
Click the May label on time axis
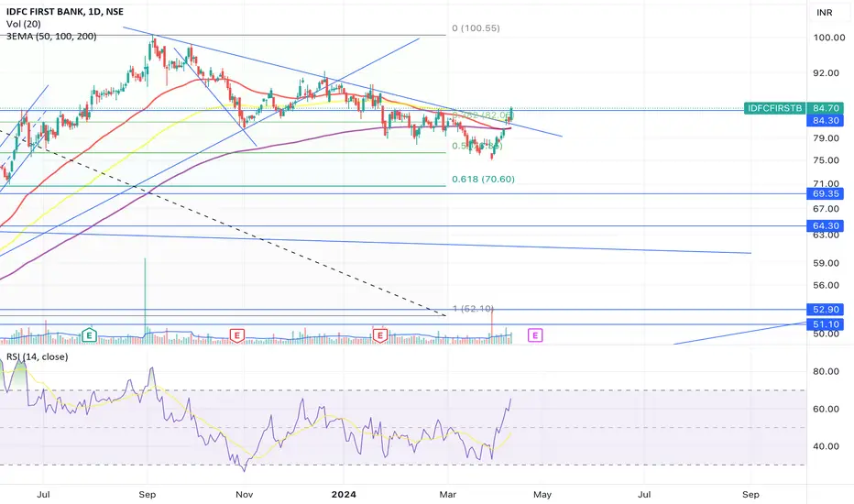coord(542,494)
